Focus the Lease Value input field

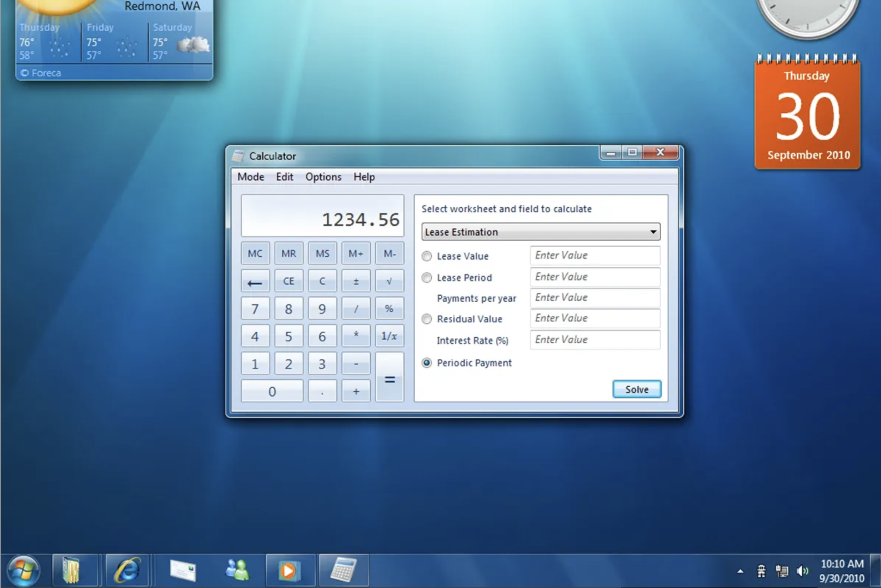click(595, 255)
